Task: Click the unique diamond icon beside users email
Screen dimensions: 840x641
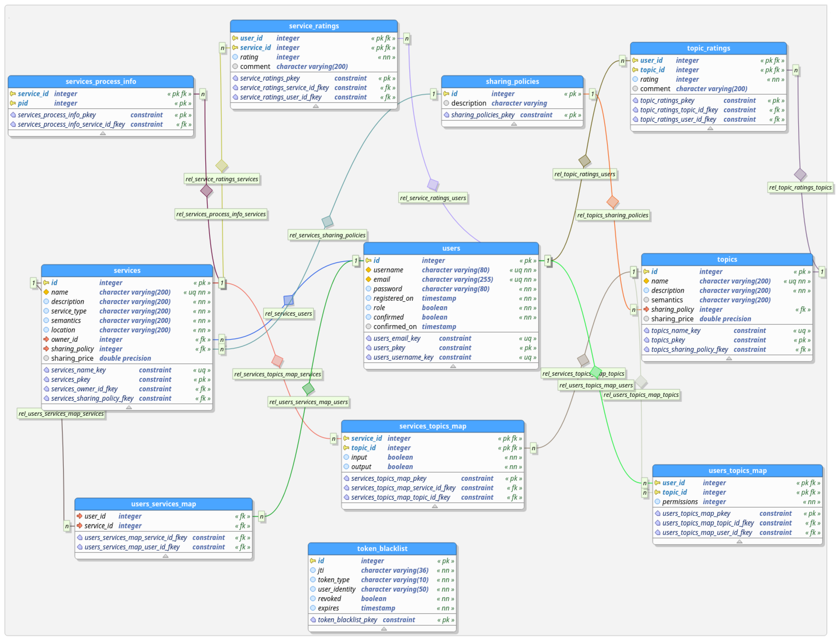Action: (x=369, y=279)
